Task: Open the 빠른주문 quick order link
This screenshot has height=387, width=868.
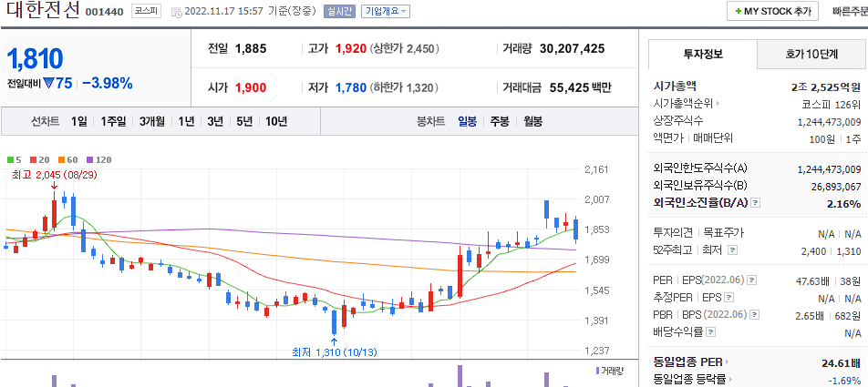Action: click(x=851, y=11)
